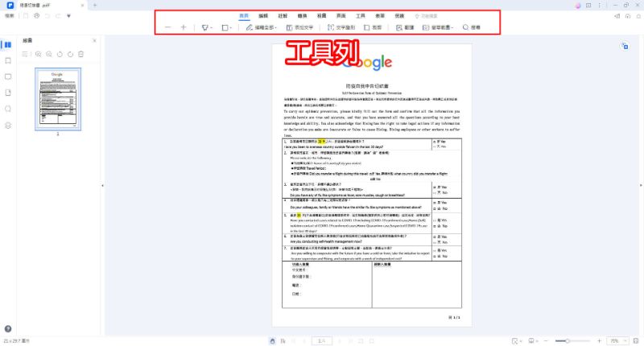Decrease zoom with status bar minus

[546, 341]
